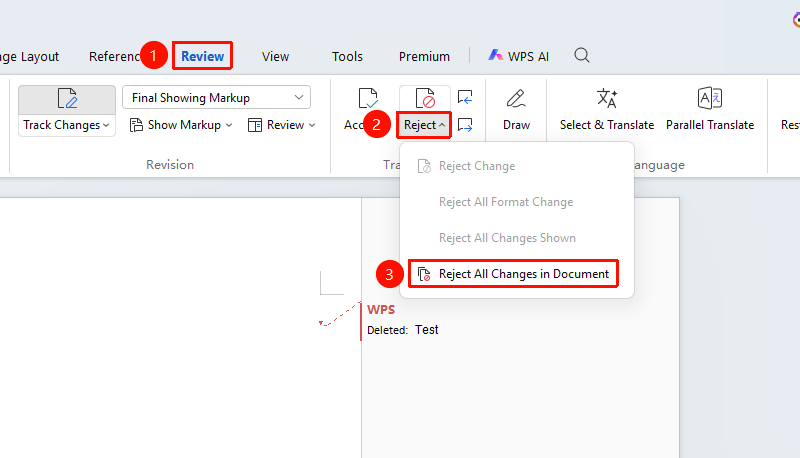Expand the Show Markup dropdown

pos(181,125)
